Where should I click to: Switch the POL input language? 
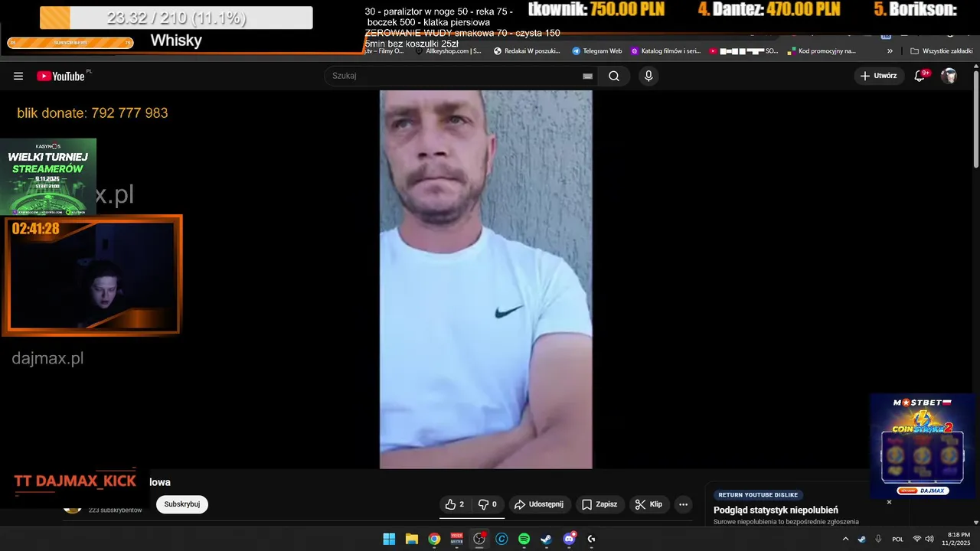click(898, 539)
